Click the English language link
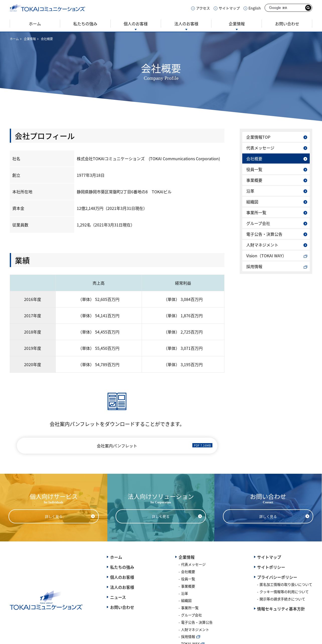322x644 pixels. pos(254,8)
